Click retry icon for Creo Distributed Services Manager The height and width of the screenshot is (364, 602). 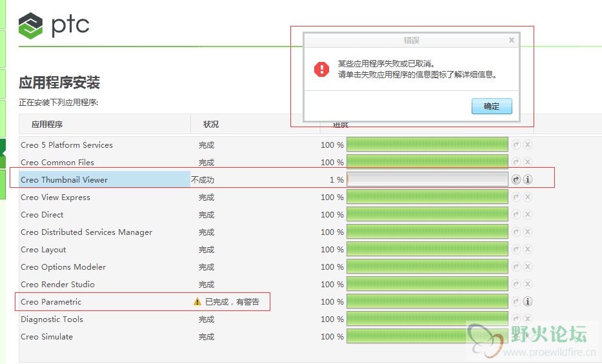(516, 232)
